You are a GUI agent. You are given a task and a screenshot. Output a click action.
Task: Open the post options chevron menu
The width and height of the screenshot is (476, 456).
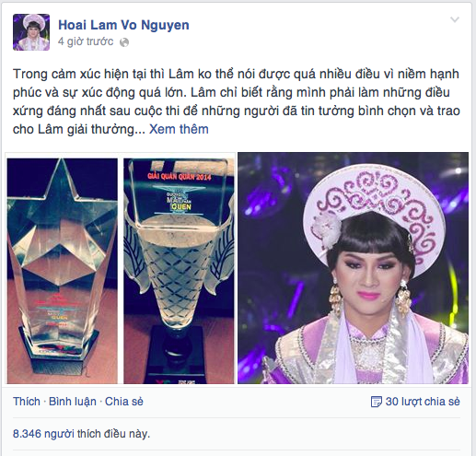pos(455,19)
